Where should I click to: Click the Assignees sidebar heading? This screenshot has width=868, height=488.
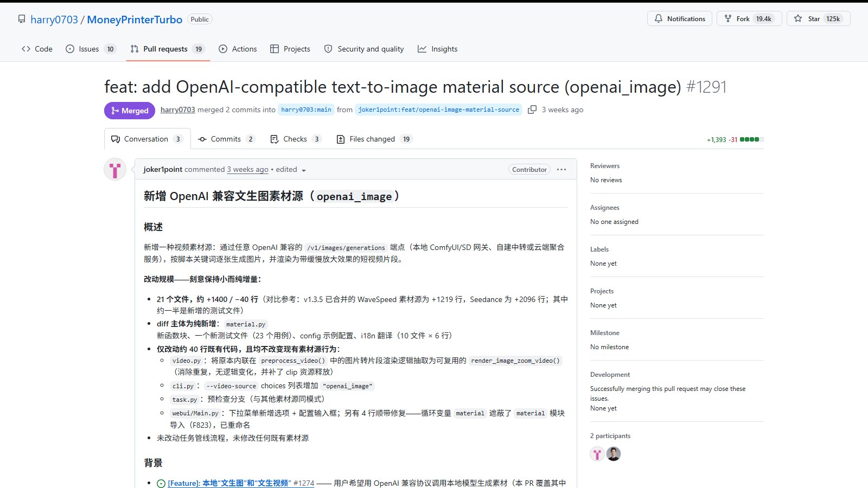pyautogui.click(x=605, y=208)
